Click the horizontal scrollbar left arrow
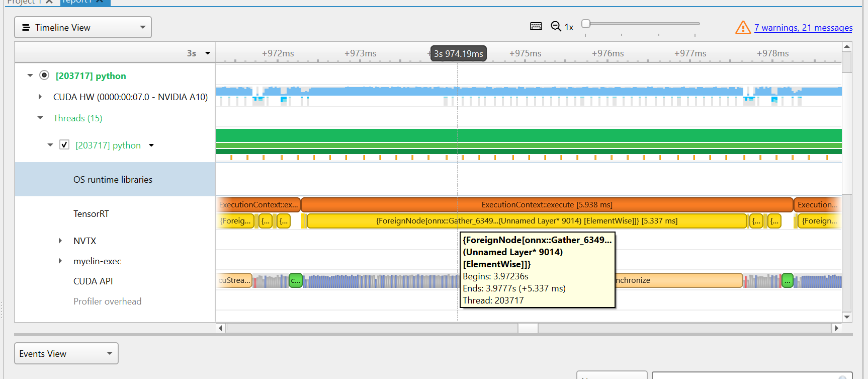This screenshot has width=868, height=379. coord(220,328)
